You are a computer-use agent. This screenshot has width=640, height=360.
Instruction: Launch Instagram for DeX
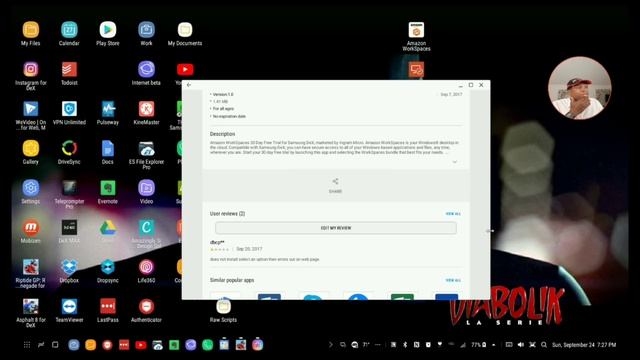click(31, 70)
